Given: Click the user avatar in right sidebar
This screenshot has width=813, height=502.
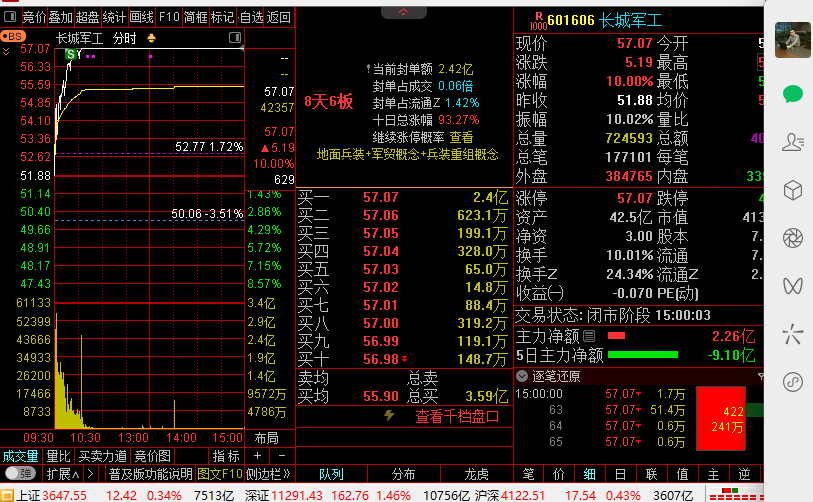Looking at the screenshot, I should pos(793,40).
